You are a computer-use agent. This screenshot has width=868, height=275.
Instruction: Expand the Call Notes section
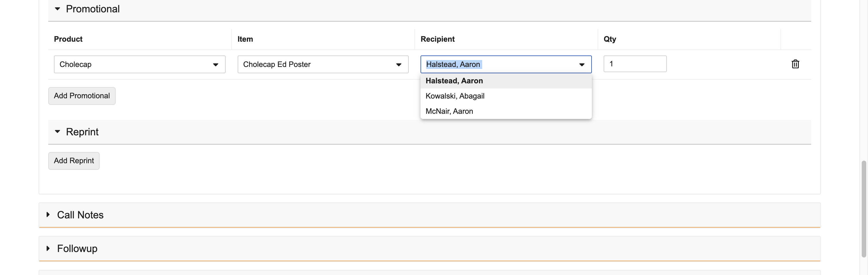click(x=48, y=215)
